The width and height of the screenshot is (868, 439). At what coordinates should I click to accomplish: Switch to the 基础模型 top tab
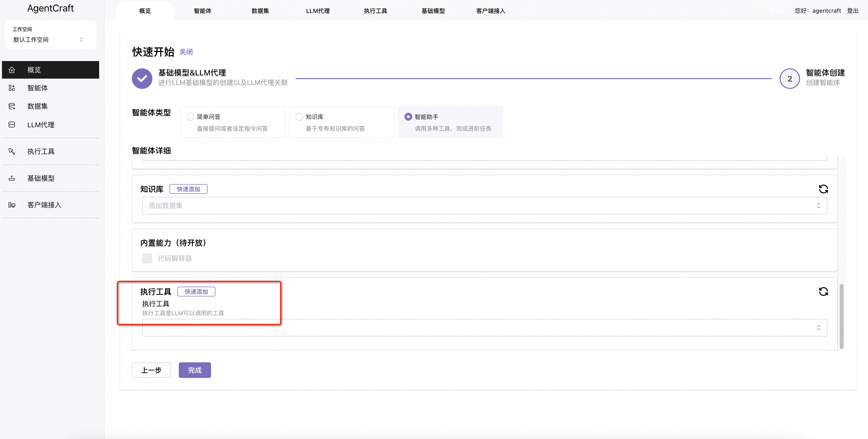pos(433,11)
